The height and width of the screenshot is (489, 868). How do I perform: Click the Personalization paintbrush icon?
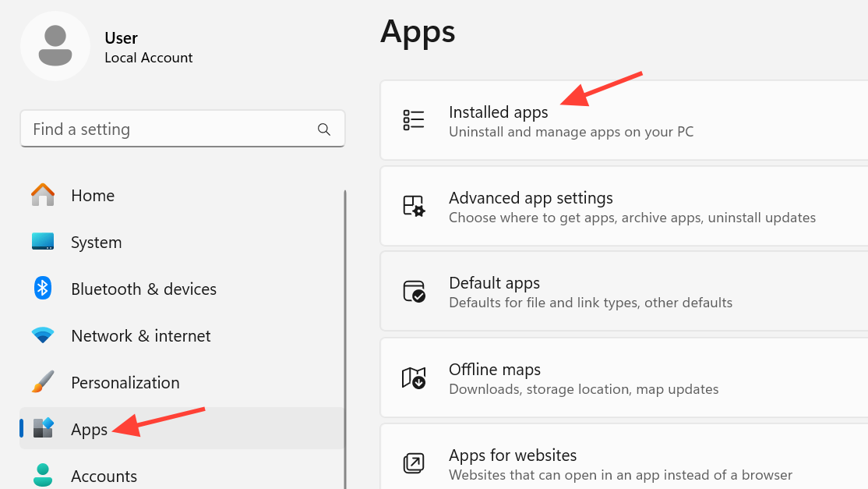(x=43, y=382)
